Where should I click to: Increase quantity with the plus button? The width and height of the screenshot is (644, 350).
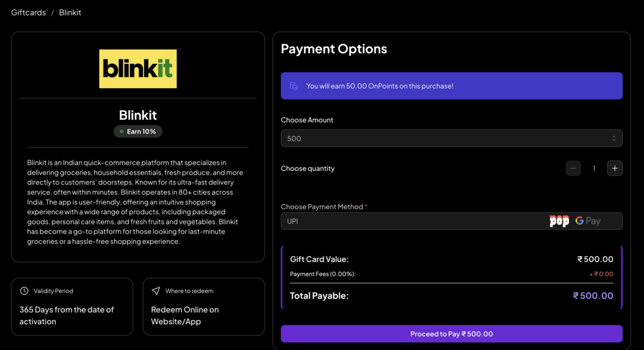614,168
